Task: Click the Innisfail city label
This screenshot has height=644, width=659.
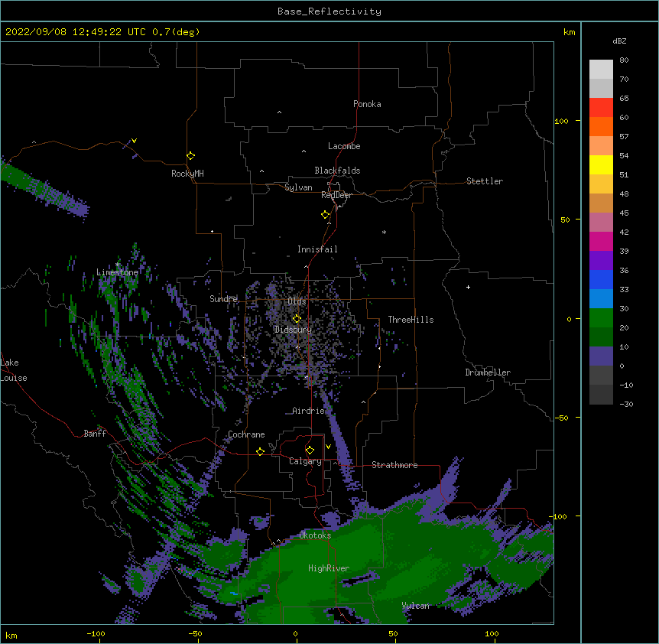Action: click(317, 249)
